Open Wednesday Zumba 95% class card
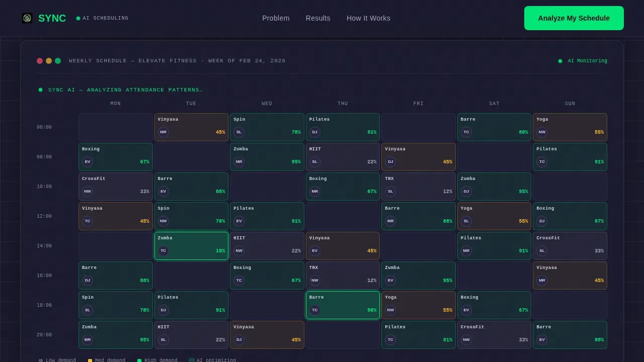 click(x=267, y=157)
